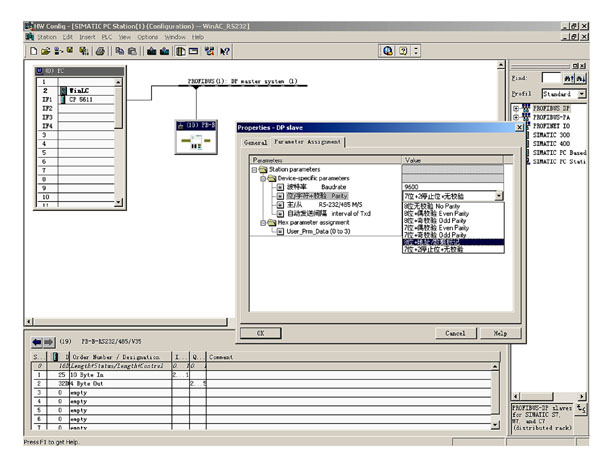Select the 10 Byte In module row
Image resolution: width=611 pixels, height=472 pixels.
(x=262, y=375)
